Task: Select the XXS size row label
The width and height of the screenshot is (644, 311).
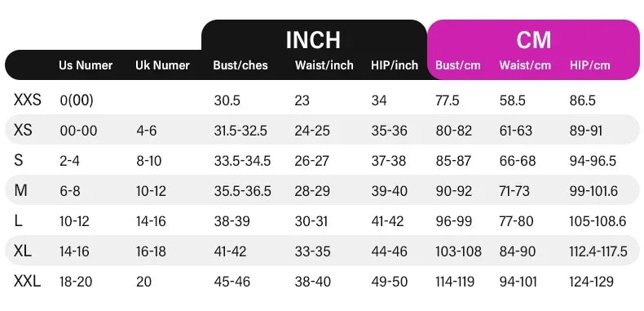Action: pos(28,100)
